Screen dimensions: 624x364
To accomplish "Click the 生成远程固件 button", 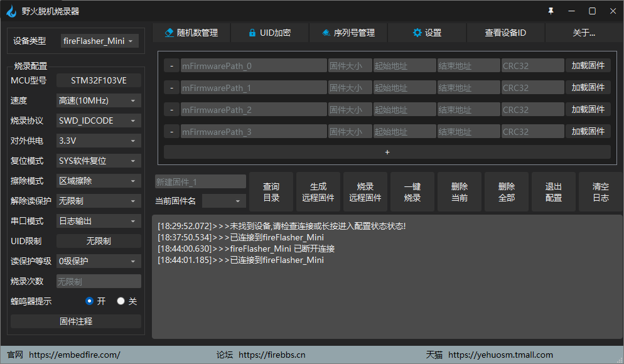I will (318, 192).
